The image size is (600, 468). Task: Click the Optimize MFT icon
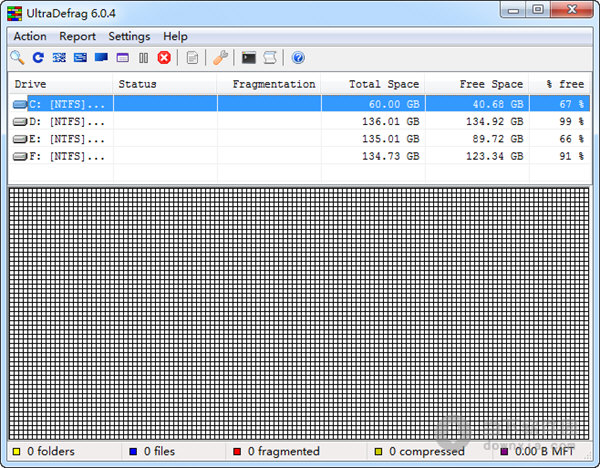click(x=122, y=58)
